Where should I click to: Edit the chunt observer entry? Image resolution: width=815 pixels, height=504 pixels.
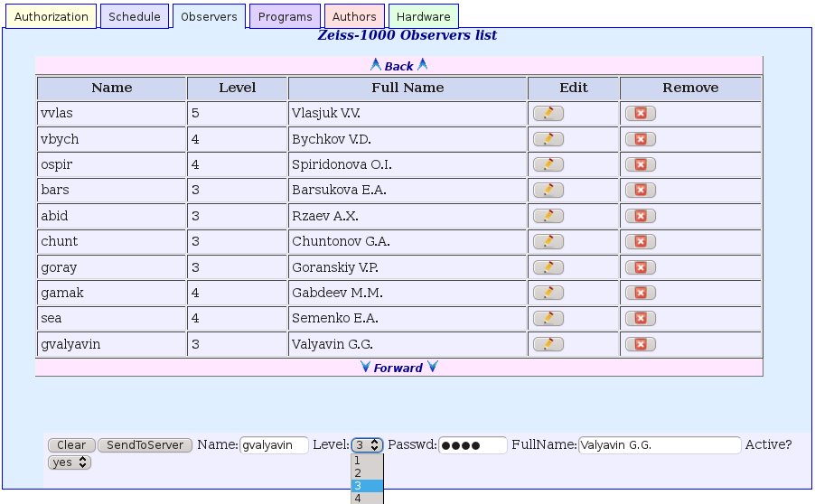pos(548,241)
